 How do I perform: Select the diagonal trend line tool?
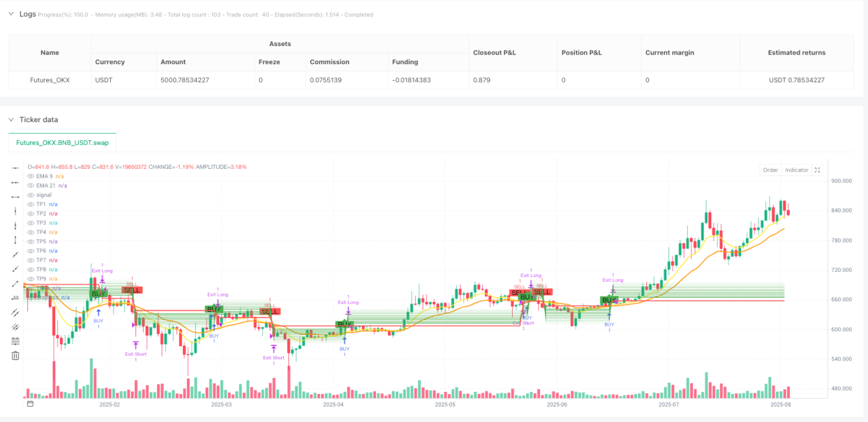16,254
